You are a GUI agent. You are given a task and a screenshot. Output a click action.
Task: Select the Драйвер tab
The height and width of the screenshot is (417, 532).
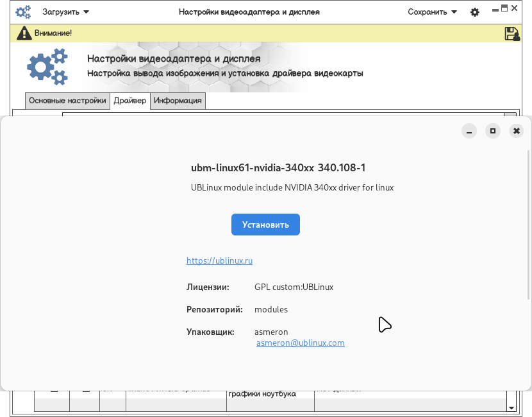(x=130, y=101)
